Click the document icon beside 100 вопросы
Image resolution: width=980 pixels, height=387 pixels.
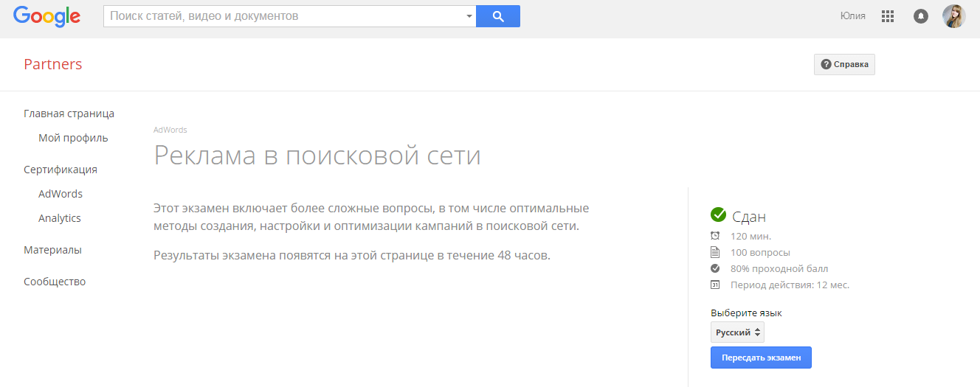click(x=715, y=252)
